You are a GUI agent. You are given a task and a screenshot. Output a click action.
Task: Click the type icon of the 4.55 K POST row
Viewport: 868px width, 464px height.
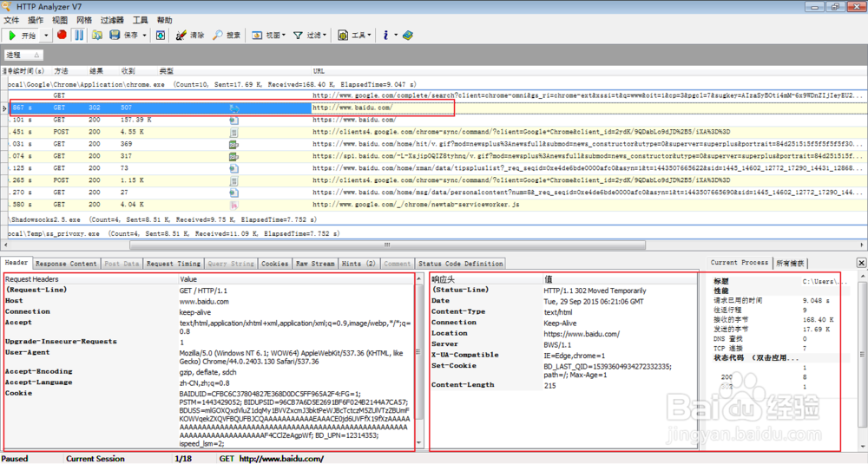tap(233, 132)
